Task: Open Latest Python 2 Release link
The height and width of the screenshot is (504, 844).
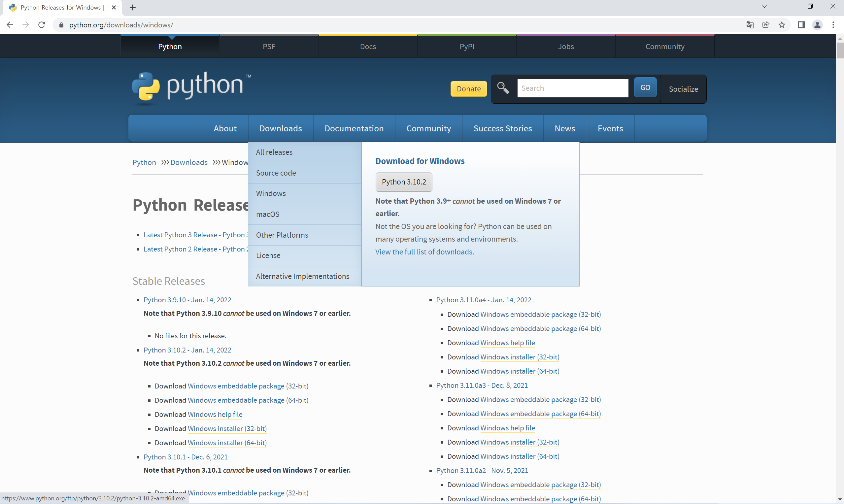Action: click(196, 249)
